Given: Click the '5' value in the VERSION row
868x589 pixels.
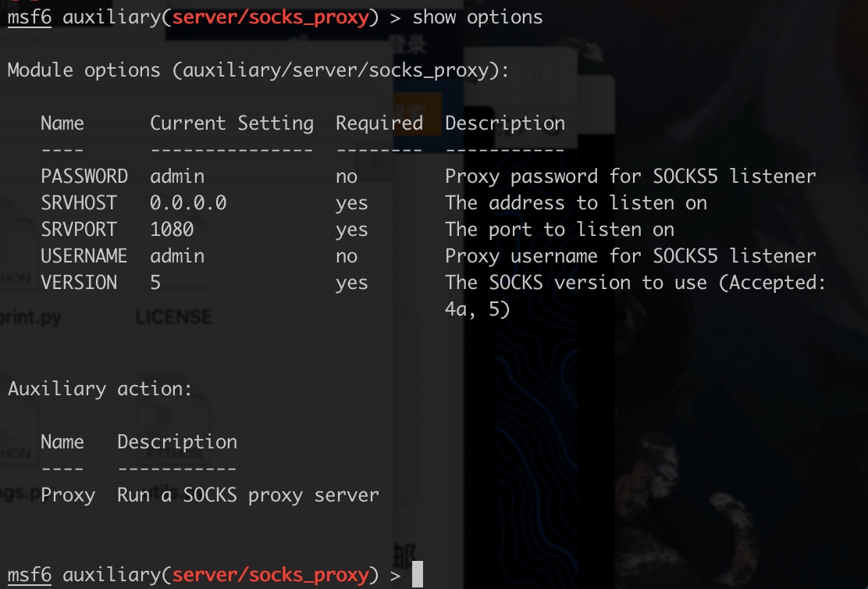Looking at the screenshot, I should click(155, 283).
